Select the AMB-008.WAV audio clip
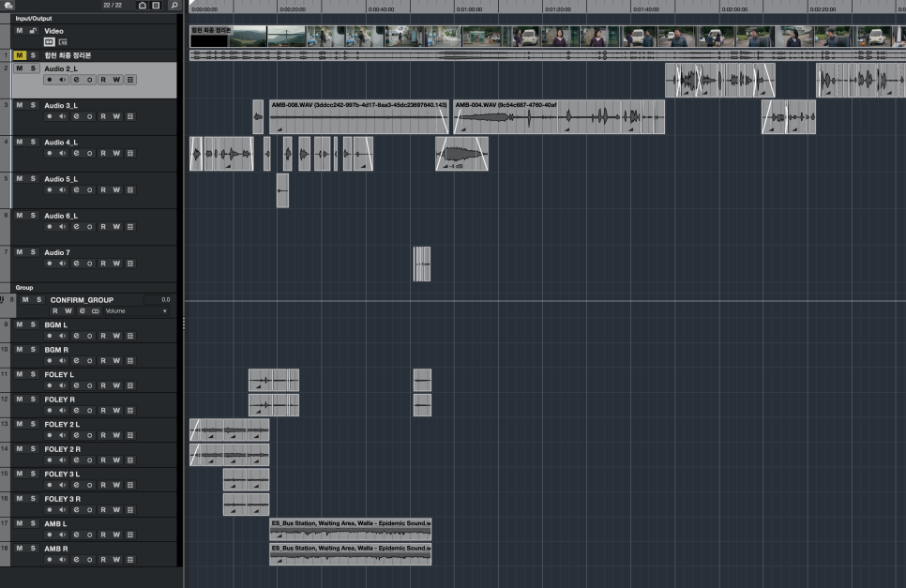The image size is (906, 588). point(359,116)
